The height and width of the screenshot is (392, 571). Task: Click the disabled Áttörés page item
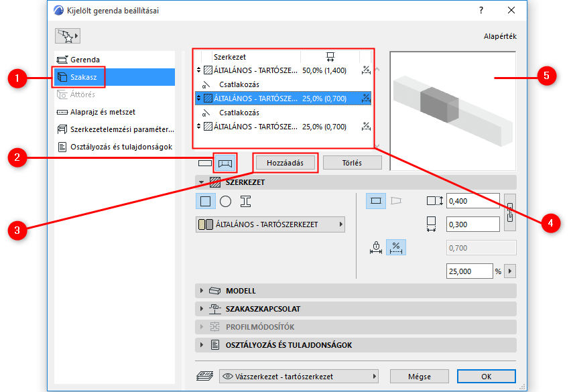click(x=115, y=94)
